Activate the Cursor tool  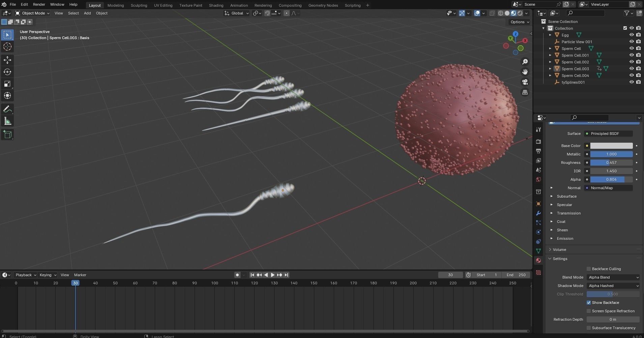7,47
